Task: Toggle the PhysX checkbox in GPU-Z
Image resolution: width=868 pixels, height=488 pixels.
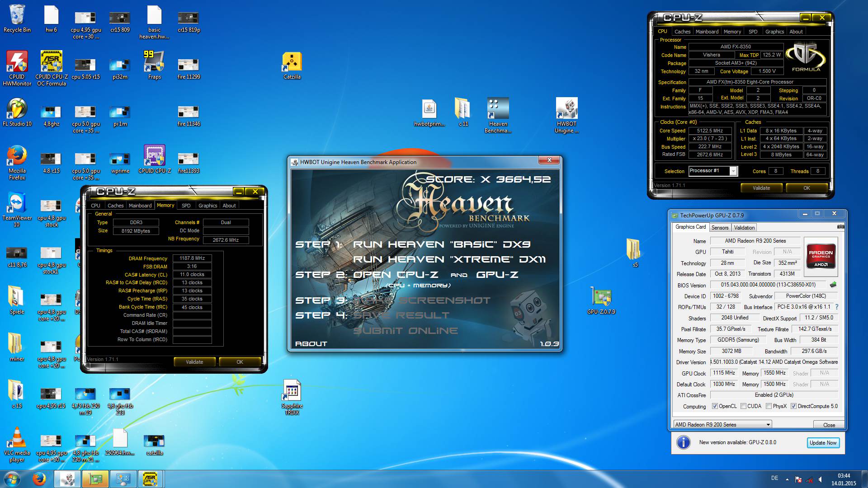Action: tap(769, 406)
